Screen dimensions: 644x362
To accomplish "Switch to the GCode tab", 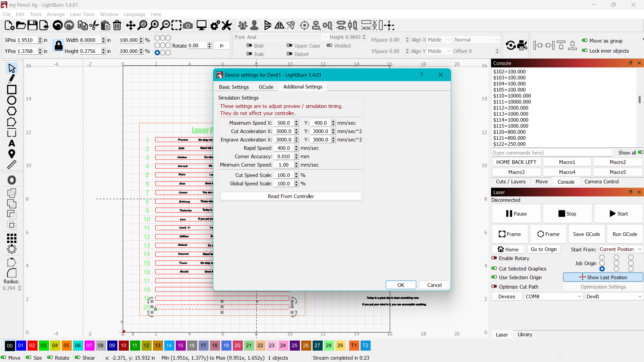I will 266,87.
